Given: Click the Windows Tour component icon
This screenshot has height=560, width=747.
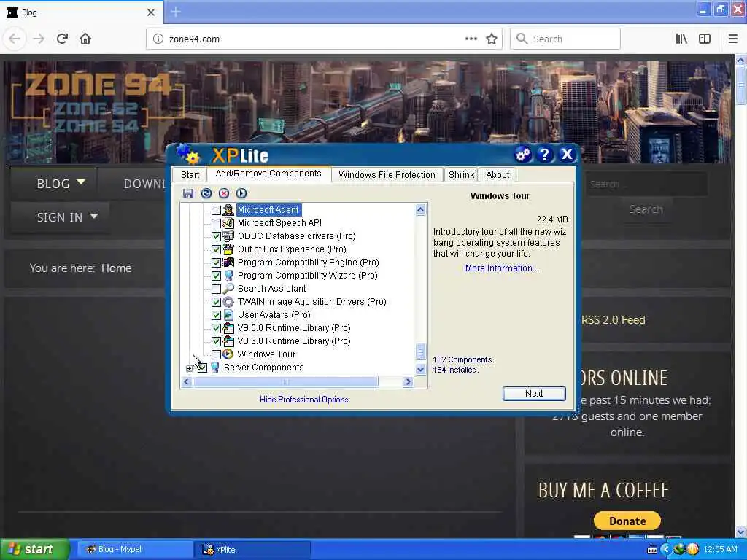Looking at the screenshot, I should coord(228,354).
